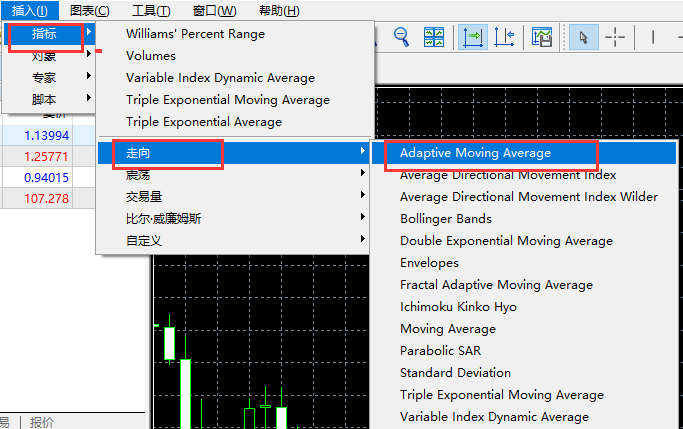The height and width of the screenshot is (429, 683).
Task: Open the 窗口(W) menu
Action: (214, 10)
